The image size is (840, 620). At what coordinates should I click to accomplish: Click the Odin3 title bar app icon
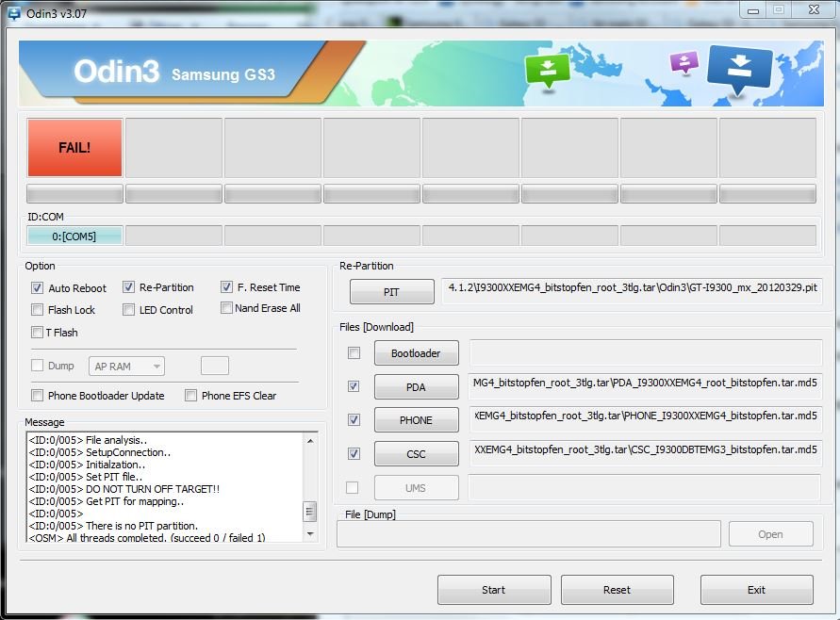coord(13,13)
